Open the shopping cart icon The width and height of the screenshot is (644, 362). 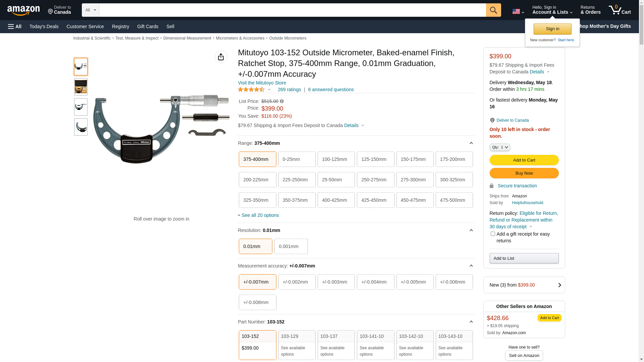click(619, 10)
